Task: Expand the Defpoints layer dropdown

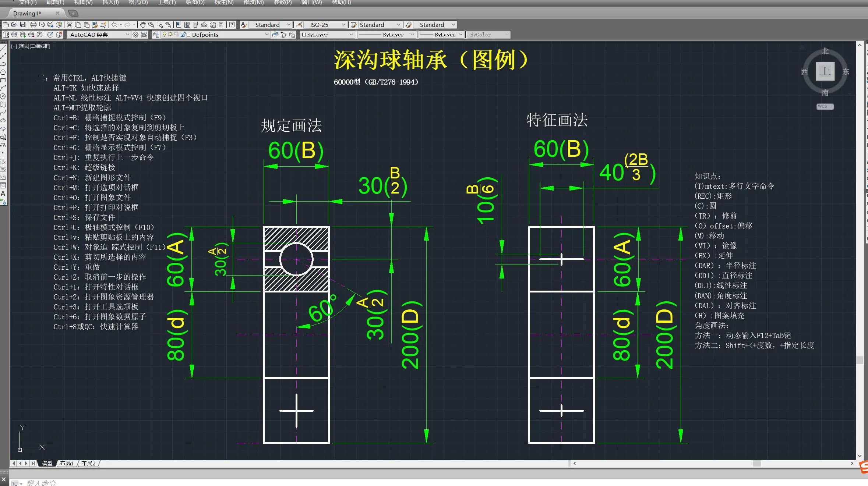Action: (x=267, y=35)
